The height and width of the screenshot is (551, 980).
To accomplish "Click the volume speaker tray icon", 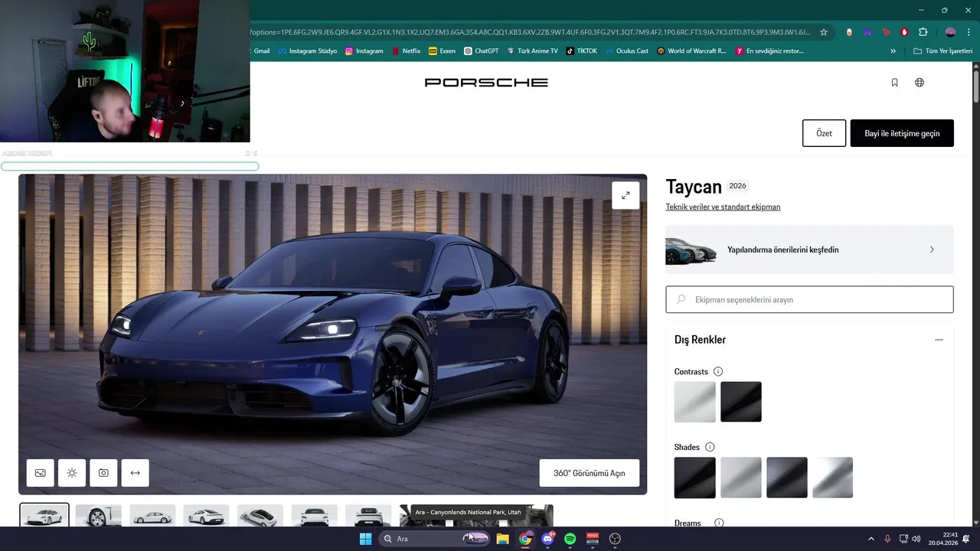I will [x=916, y=539].
